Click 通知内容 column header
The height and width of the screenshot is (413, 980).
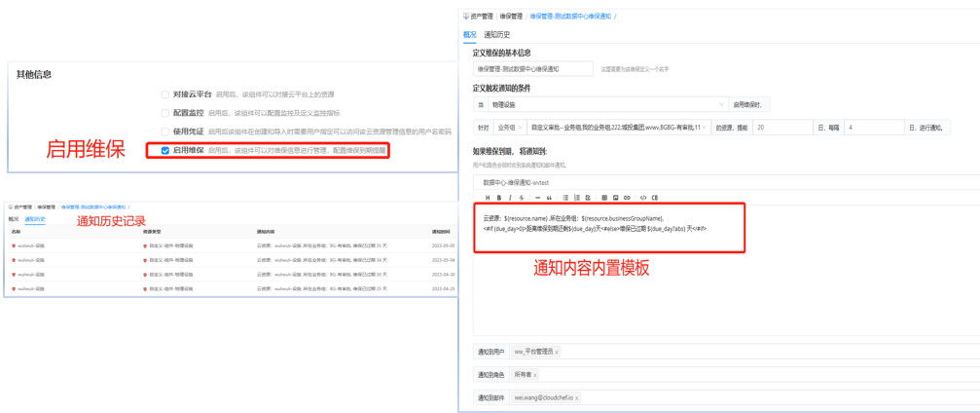267,232
